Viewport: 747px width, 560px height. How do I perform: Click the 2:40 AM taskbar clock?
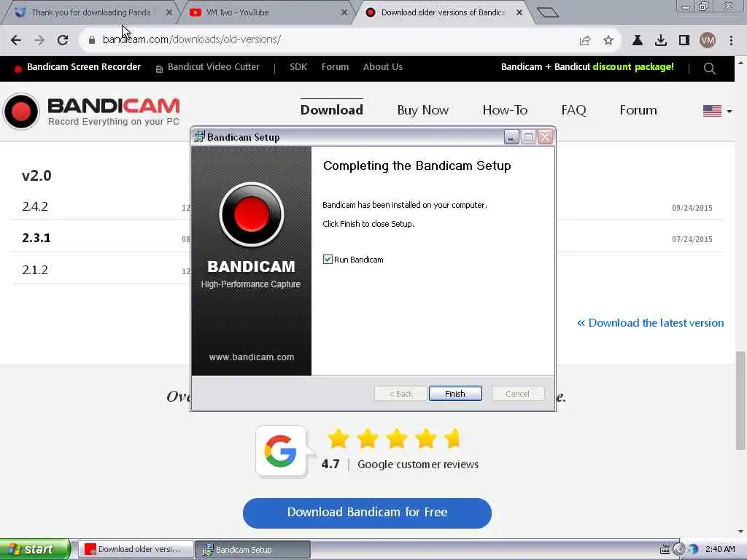(x=720, y=550)
